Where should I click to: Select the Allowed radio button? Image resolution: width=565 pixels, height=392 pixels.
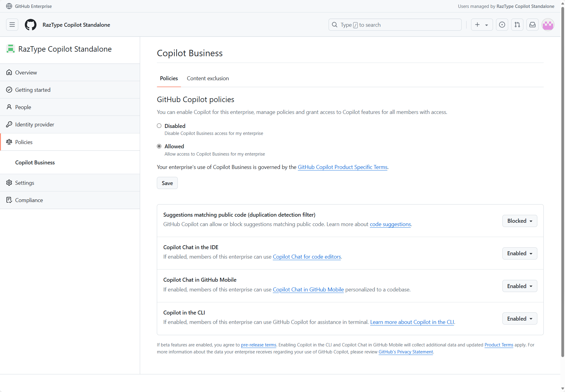(x=159, y=146)
